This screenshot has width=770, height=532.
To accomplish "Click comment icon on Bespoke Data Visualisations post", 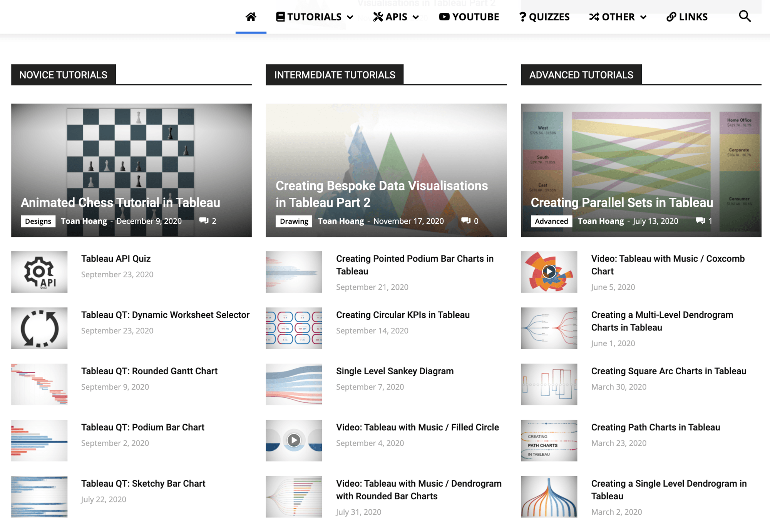I will pos(465,221).
